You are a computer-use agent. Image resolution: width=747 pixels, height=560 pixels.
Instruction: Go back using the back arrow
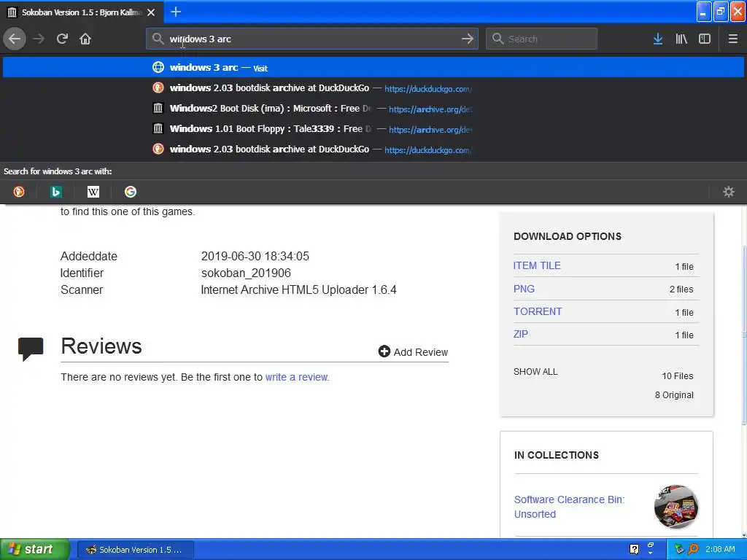coord(15,39)
